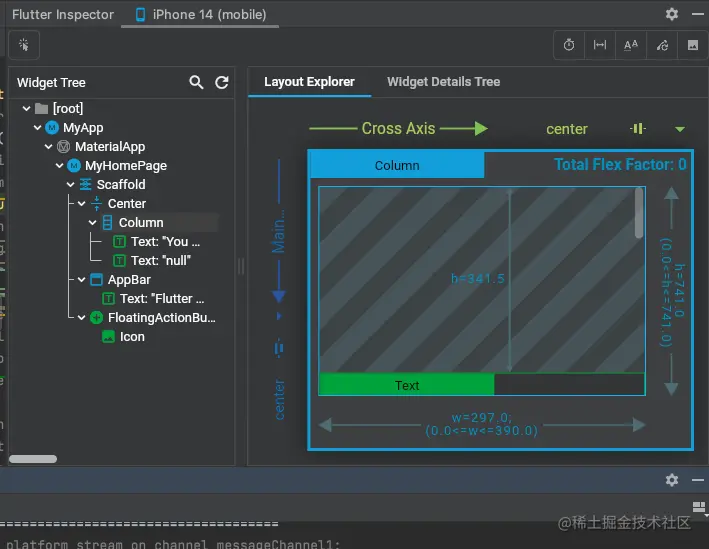The height and width of the screenshot is (549, 709).
Task: Click the Cross Axis label
Action: point(398,128)
